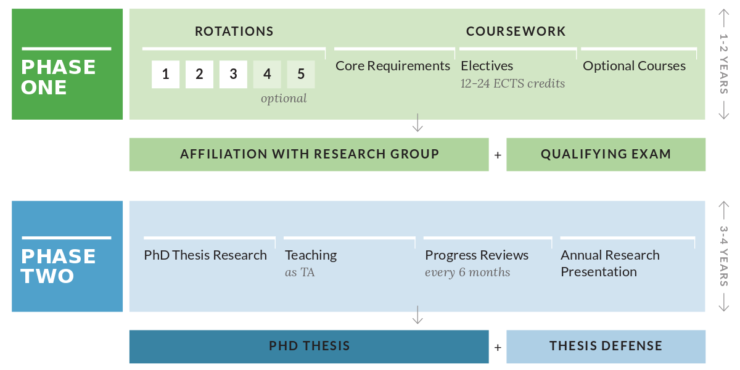Click the 3-4 Years duration arrow
This screenshot has width=740, height=370.
pos(723,257)
